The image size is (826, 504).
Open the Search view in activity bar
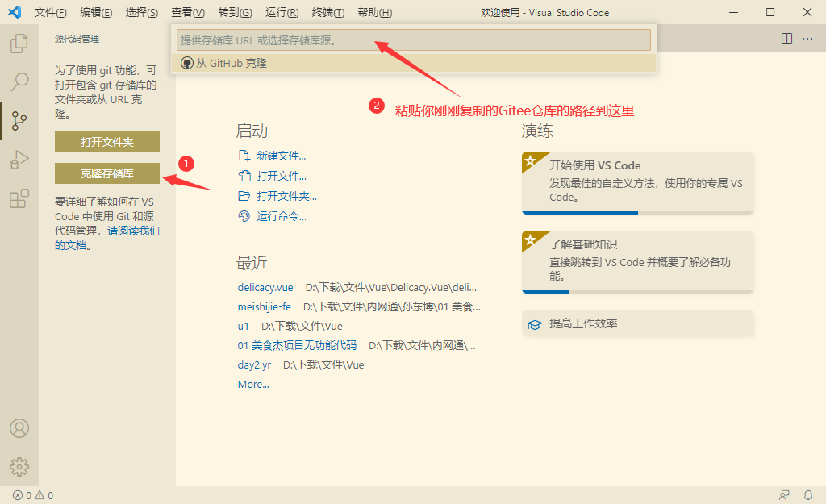click(19, 81)
